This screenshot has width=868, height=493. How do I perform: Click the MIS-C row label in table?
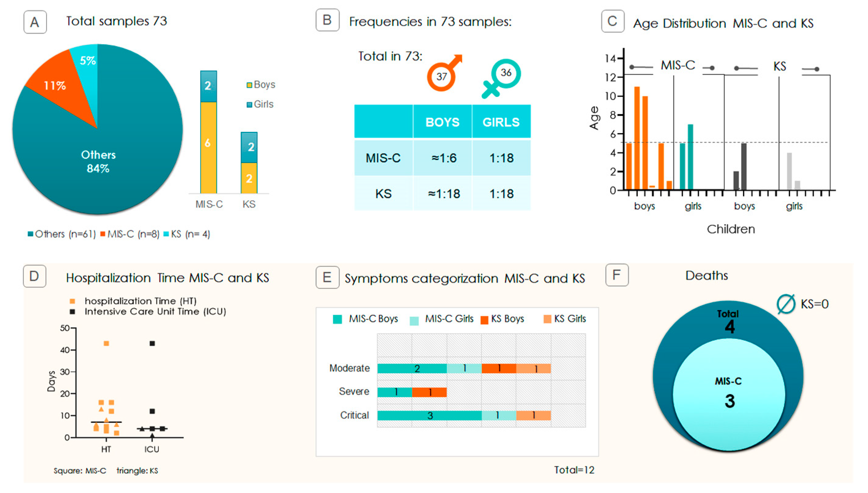(x=383, y=158)
